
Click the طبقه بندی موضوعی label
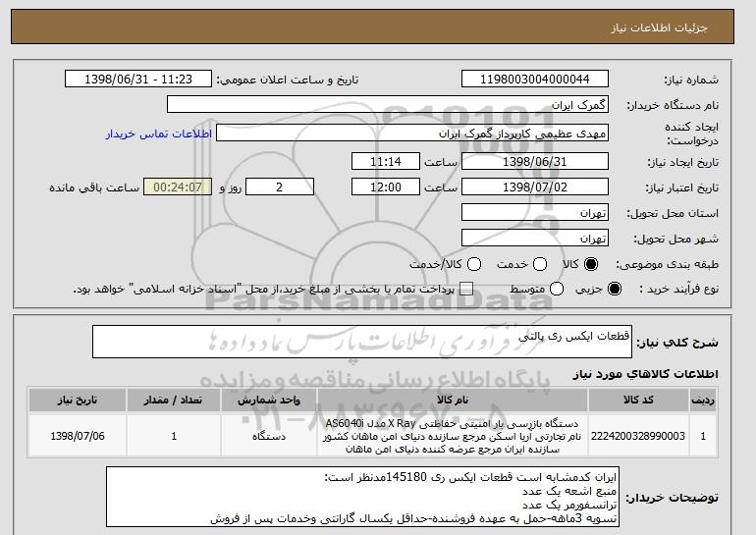tap(667, 264)
